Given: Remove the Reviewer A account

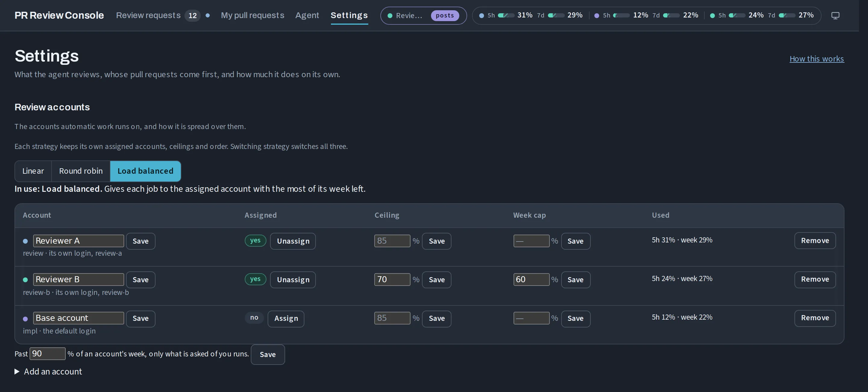Looking at the screenshot, I should 815,241.
